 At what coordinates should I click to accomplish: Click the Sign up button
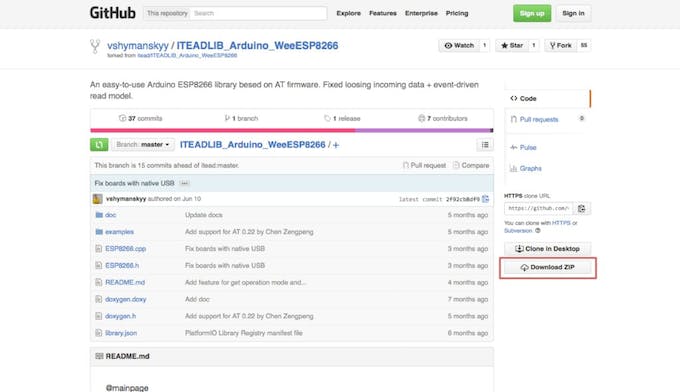(x=532, y=13)
